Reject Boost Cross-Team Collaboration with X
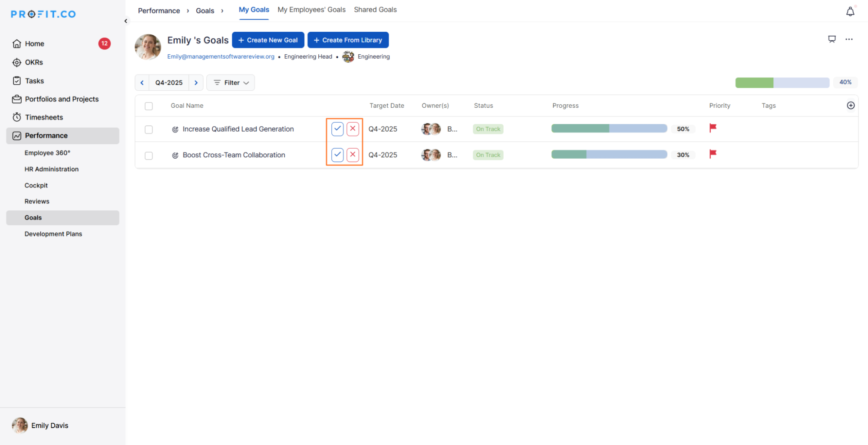This screenshot has height=445, width=868. click(x=353, y=155)
